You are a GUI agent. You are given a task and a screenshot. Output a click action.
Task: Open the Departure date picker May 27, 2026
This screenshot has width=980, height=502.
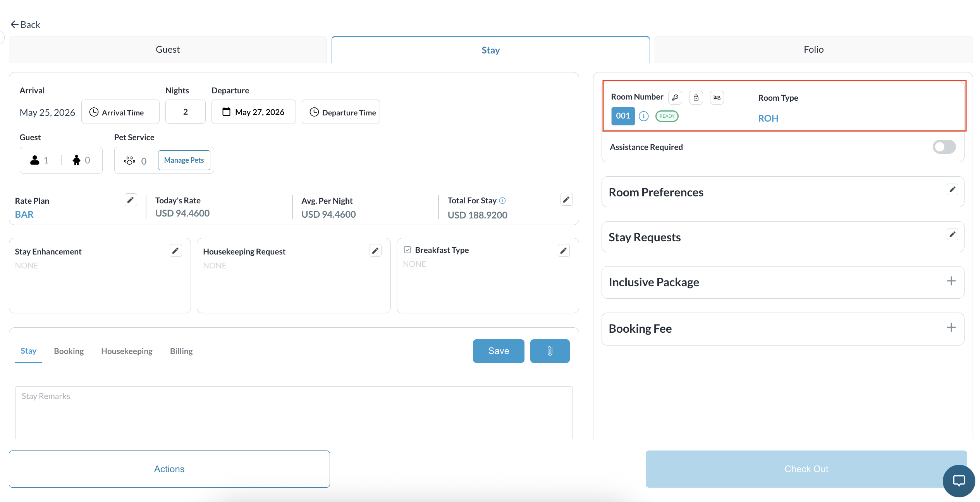click(x=253, y=112)
